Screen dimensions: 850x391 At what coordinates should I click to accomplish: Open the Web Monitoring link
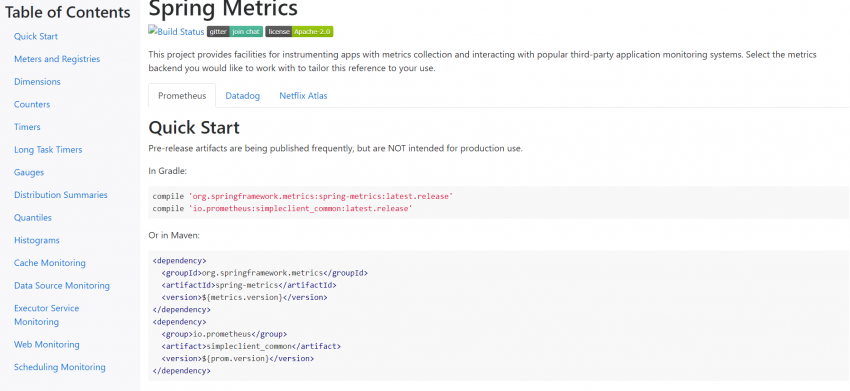pyautogui.click(x=47, y=344)
